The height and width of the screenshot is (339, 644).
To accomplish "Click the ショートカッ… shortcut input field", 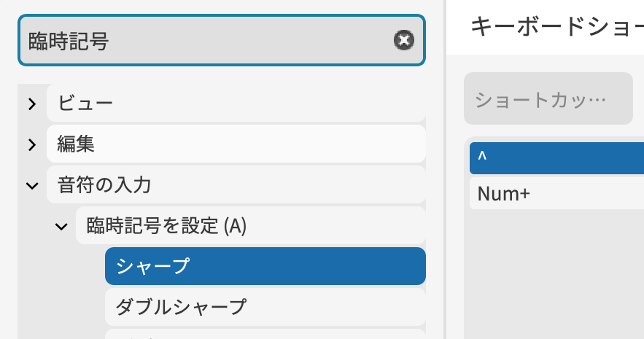I will 548,99.
